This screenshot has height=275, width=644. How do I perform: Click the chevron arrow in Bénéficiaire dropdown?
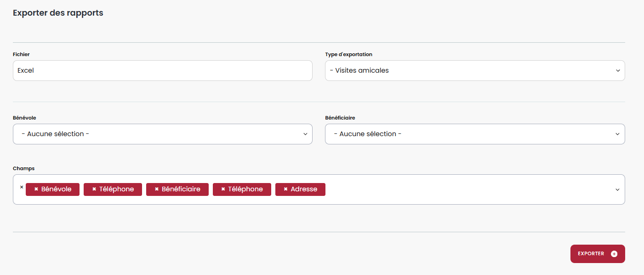click(617, 134)
